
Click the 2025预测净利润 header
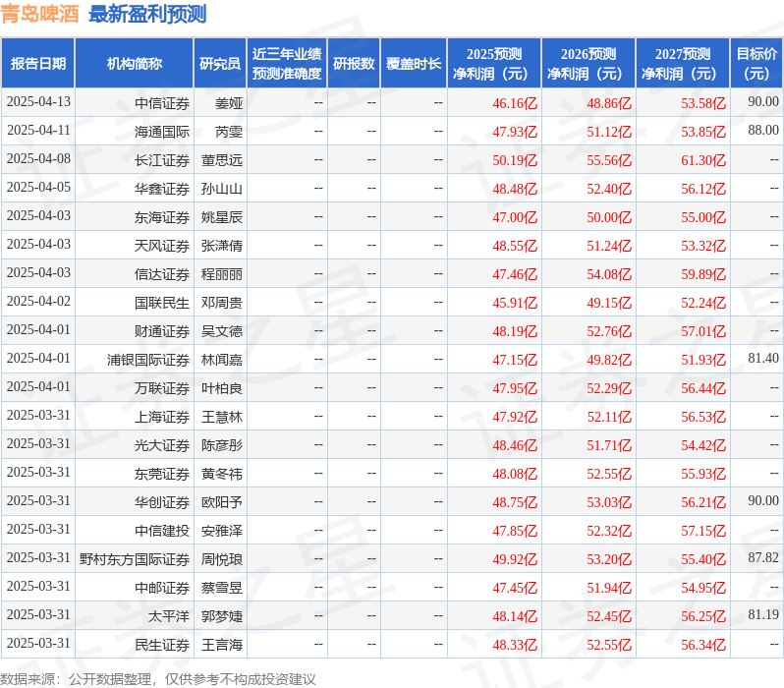click(494, 64)
